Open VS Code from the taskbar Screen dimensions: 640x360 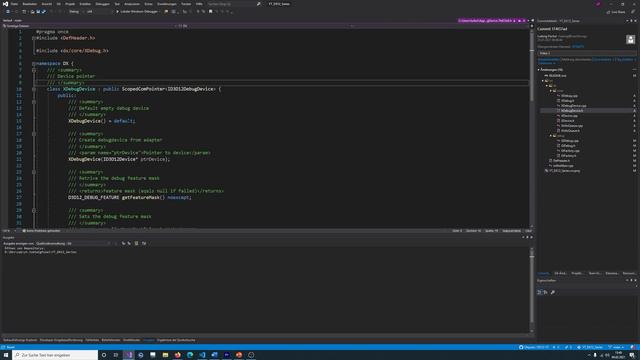pos(202,355)
